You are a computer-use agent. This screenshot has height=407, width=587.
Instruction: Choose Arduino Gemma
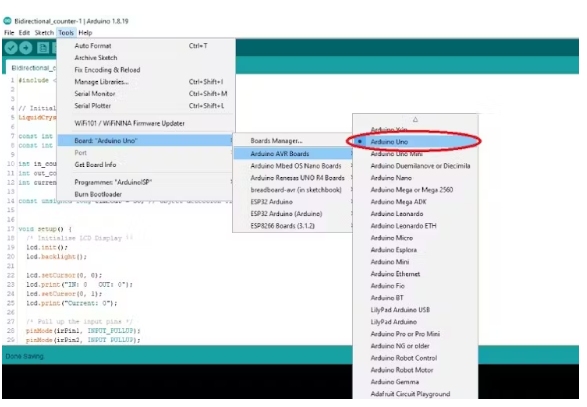click(415, 382)
